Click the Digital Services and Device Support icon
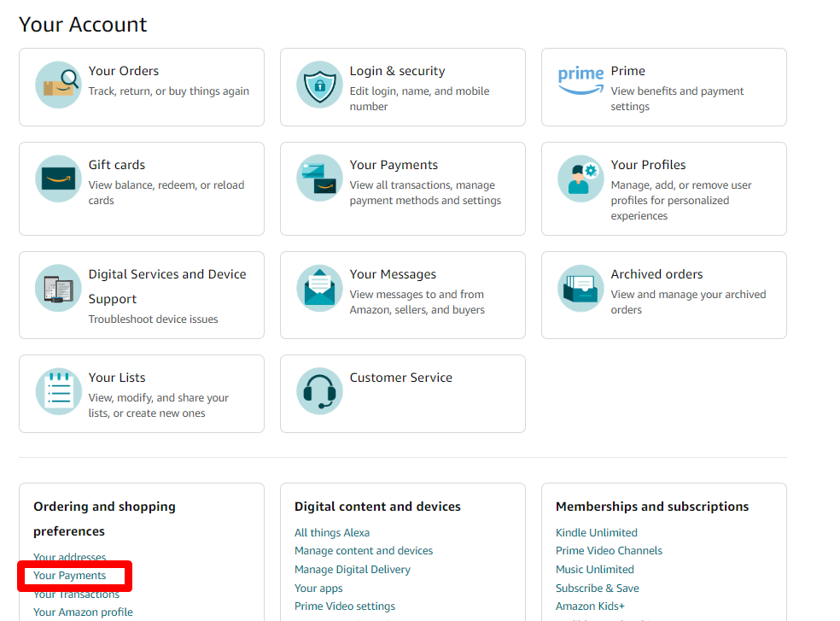 coord(58,288)
